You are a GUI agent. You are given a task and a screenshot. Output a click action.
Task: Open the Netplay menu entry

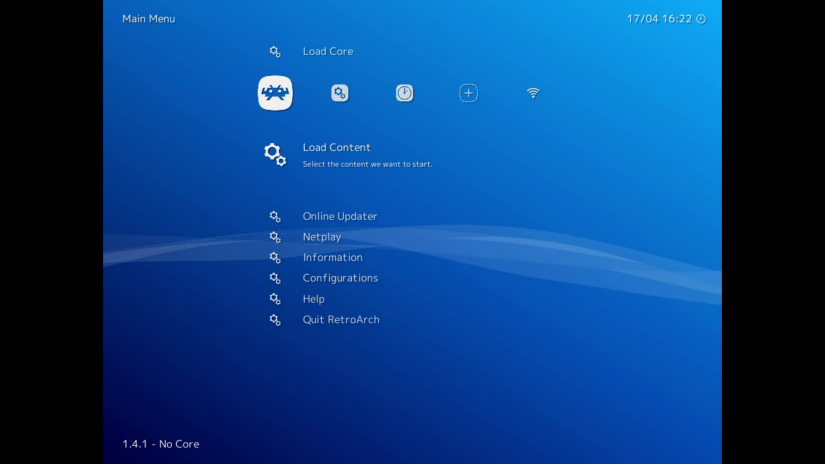click(322, 237)
